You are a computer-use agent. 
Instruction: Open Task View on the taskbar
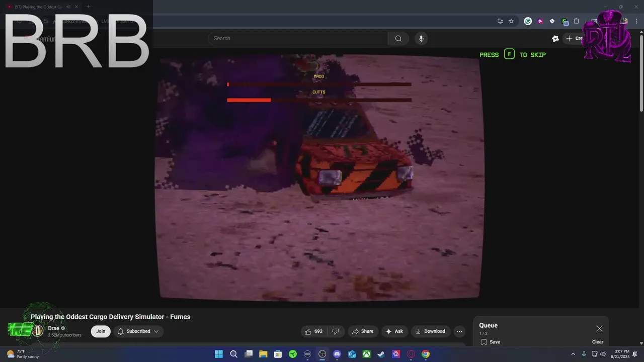coord(249,354)
